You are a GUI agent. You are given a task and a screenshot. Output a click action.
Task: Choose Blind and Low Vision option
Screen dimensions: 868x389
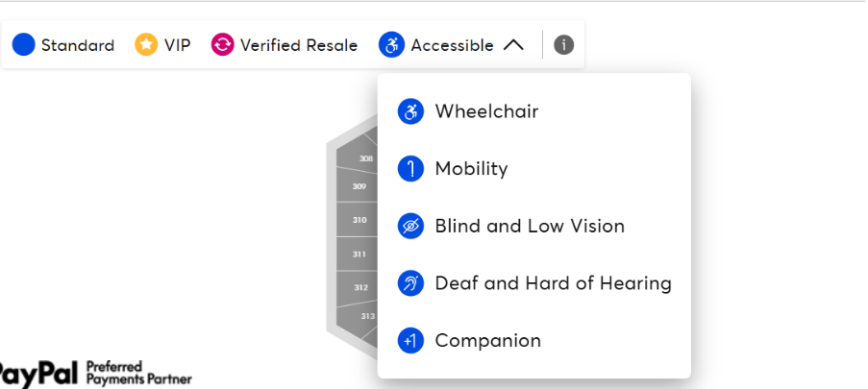pyautogui.click(x=530, y=227)
